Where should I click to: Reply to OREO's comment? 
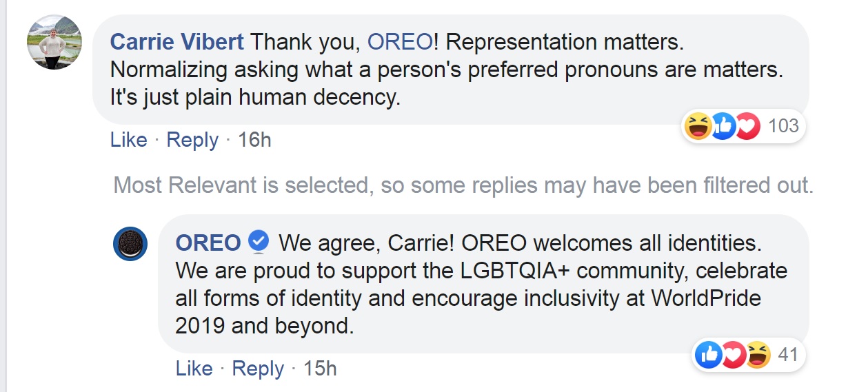(x=258, y=369)
